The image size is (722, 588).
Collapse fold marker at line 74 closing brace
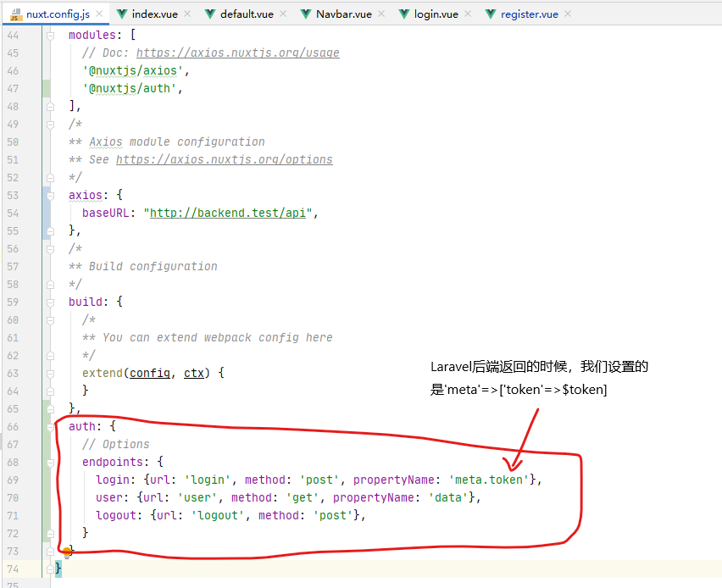click(x=50, y=569)
